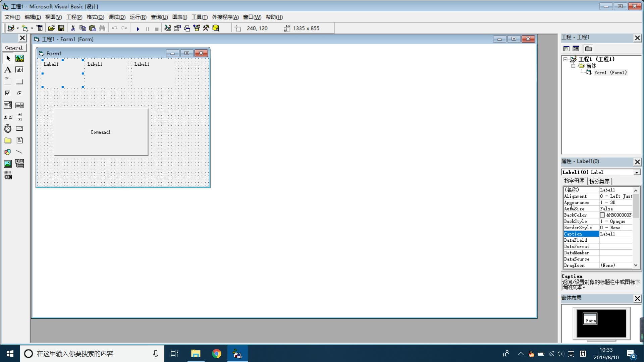Viewport: 644px width, 362px height.
Task: Click the Command1 button on the form
Action: [x=101, y=132]
